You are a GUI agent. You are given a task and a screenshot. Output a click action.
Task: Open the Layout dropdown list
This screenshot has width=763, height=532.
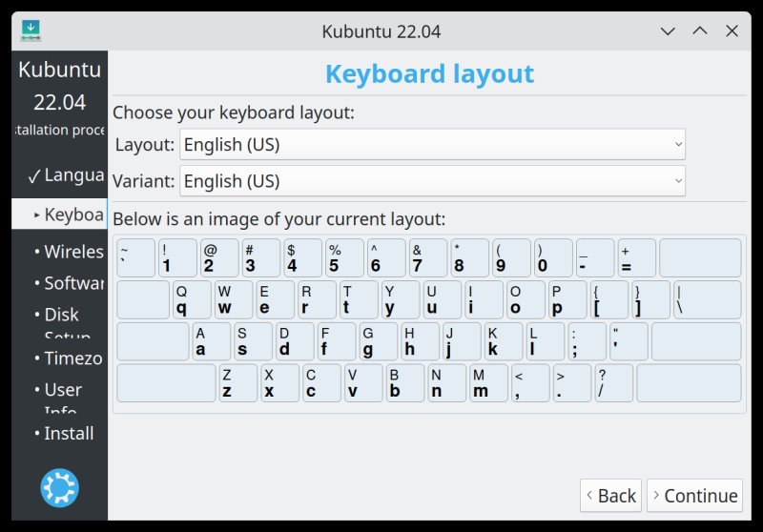[432, 145]
